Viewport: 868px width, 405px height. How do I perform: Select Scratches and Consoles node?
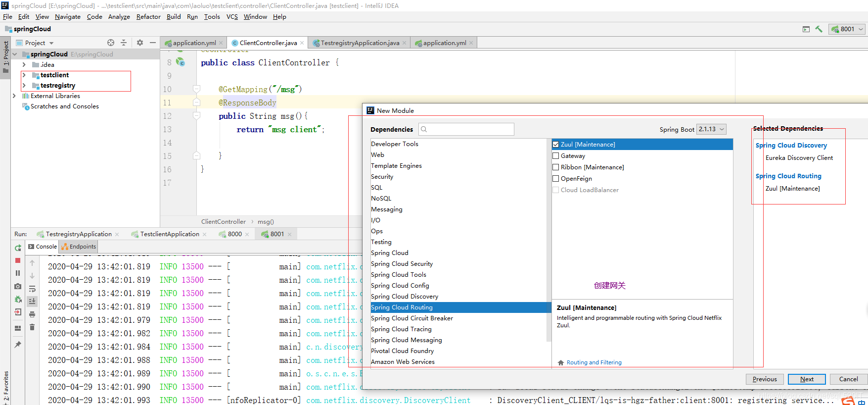point(64,106)
